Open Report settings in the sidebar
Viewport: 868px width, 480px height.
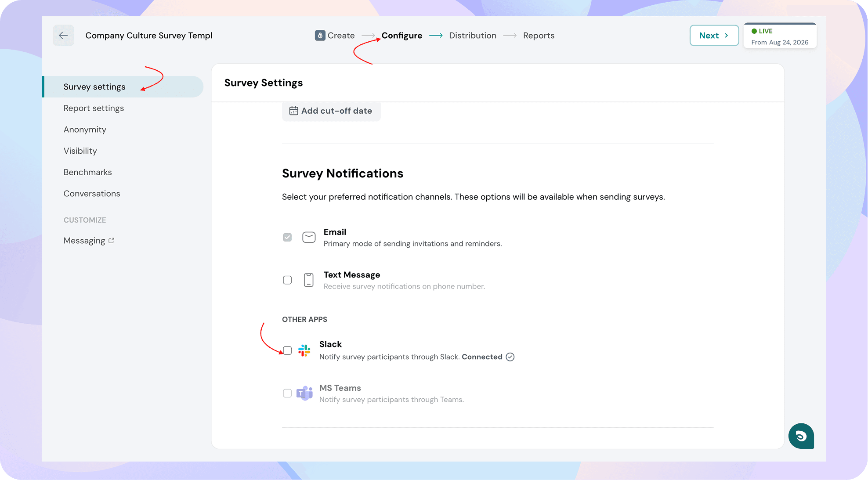click(94, 108)
